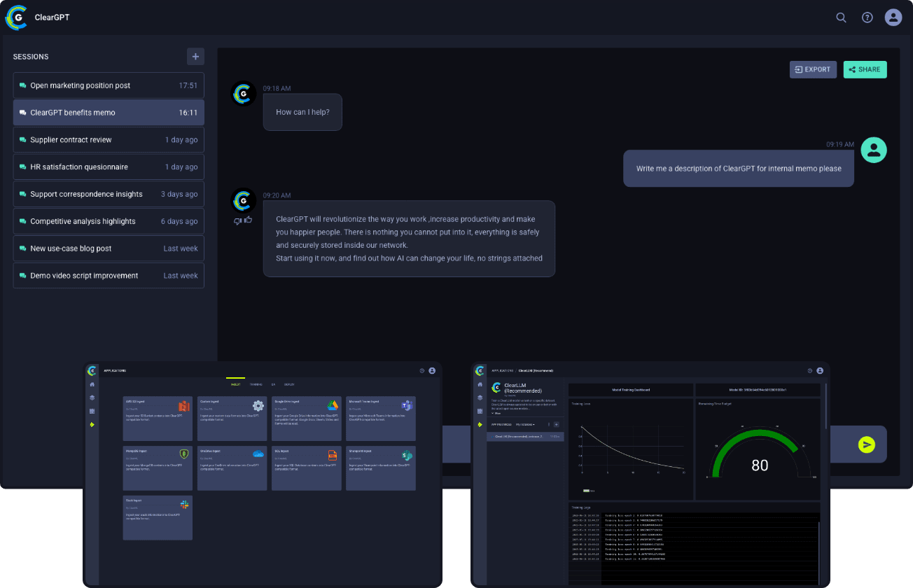Click the '09:20 AM' timestamp
The image size is (913, 588).
point(277,195)
